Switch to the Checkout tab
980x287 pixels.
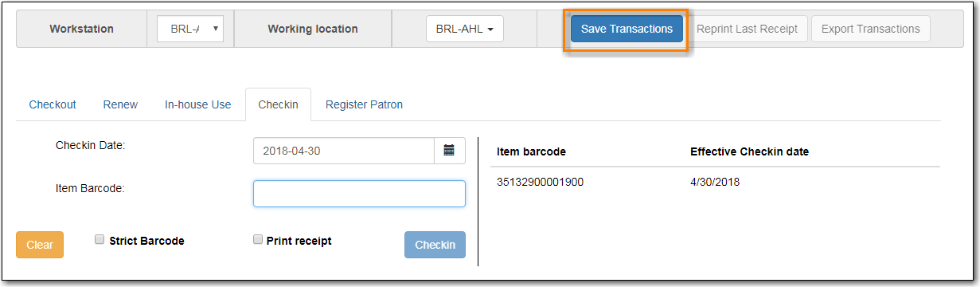click(x=53, y=104)
